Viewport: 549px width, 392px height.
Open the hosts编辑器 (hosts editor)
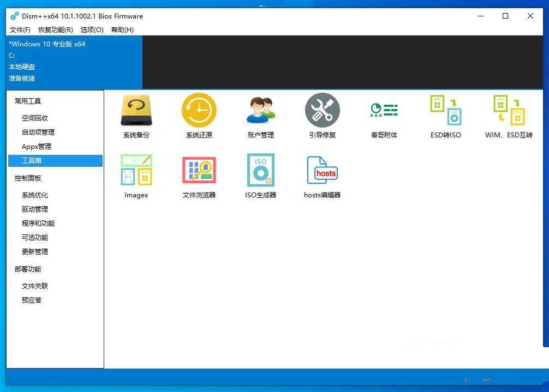click(x=322, y=176)
